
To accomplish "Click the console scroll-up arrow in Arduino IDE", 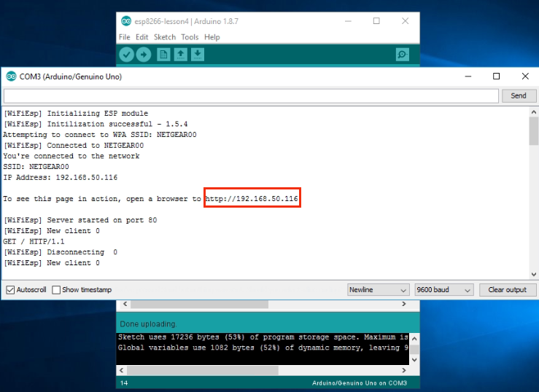I will 414,339.
